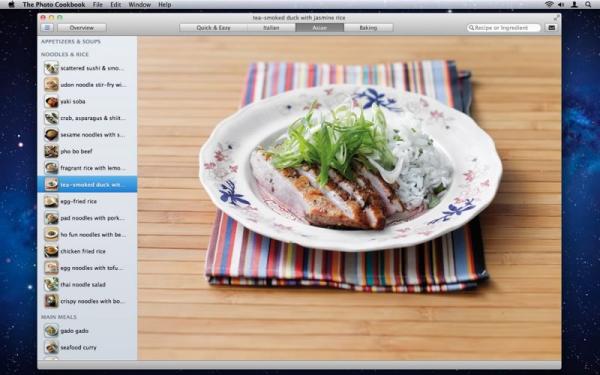Switch to the Italian tab
This screenshot has height=375, width=600.
(x=271, y=28)
